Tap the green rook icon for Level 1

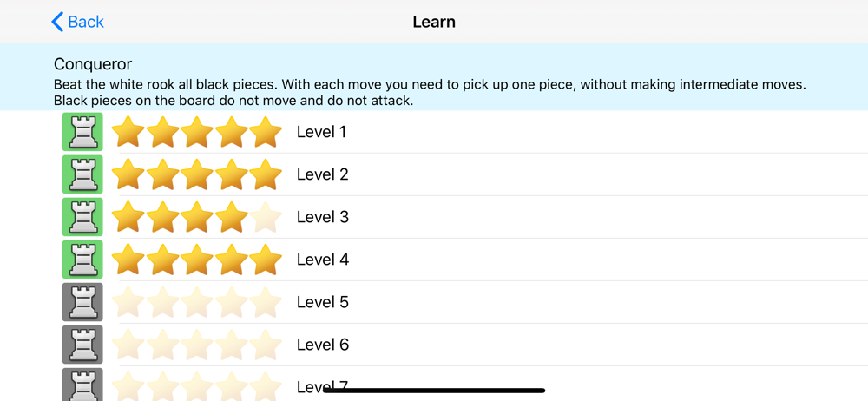(82, 132)
